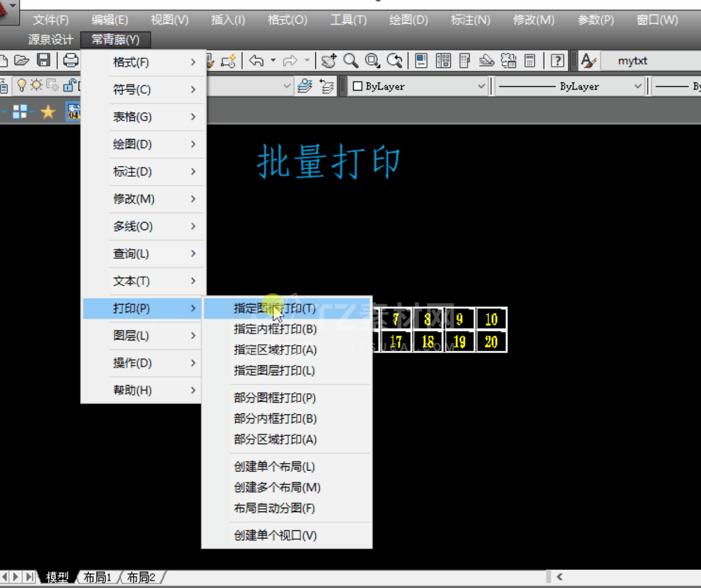Screen dimensions: 701x588
Task: Open the mytxt text style dropdown
Action: pos(651,61)
